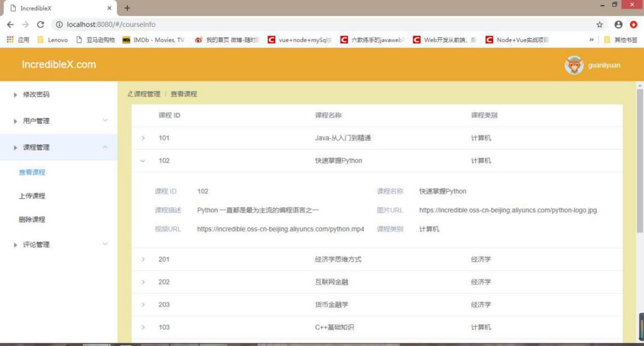The height and width of the screenshot is (346, 644).
Task: Click the IncredibleX.com header logo
Action: [x=58, y=65]
